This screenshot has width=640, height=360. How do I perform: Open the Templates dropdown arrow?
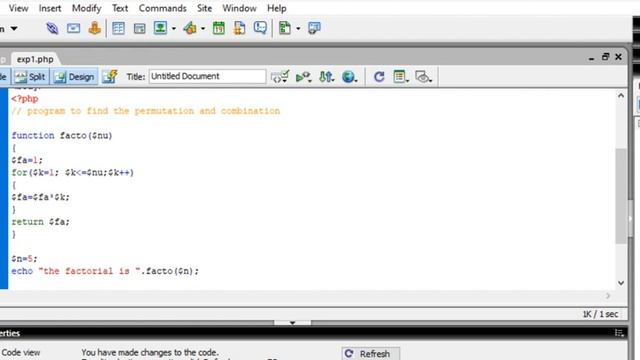point(298,29)
